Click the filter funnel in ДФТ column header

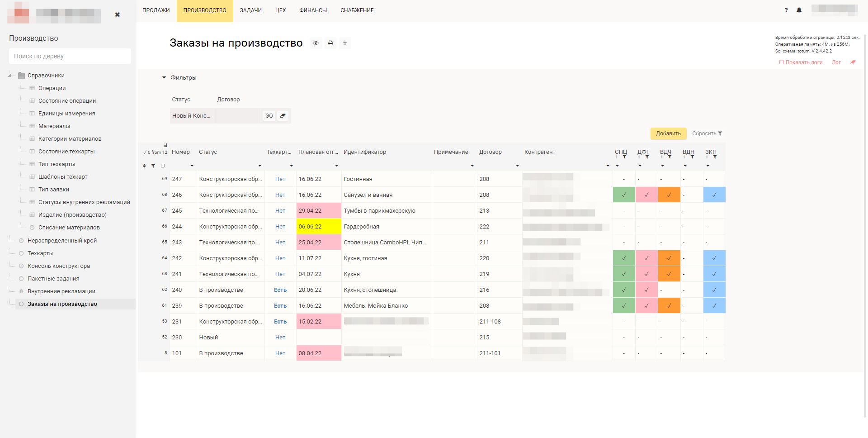pos(647,157)
